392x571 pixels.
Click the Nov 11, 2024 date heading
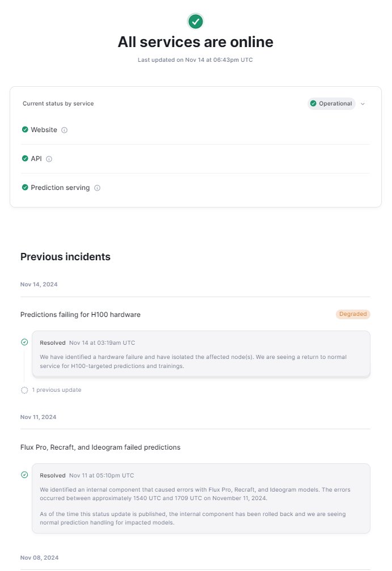39,417
